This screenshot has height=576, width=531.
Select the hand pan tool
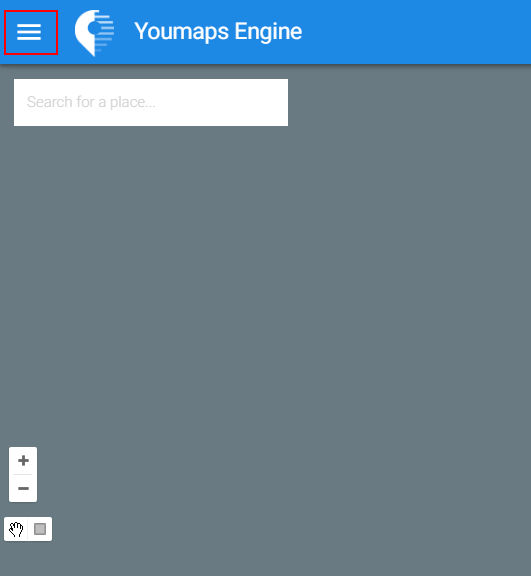[16, 529]
